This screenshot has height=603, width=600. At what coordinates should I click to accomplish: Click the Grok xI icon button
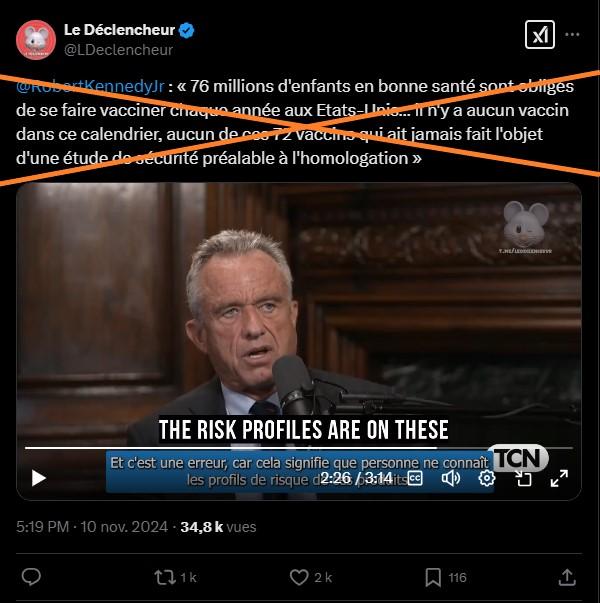pos(540,35)
